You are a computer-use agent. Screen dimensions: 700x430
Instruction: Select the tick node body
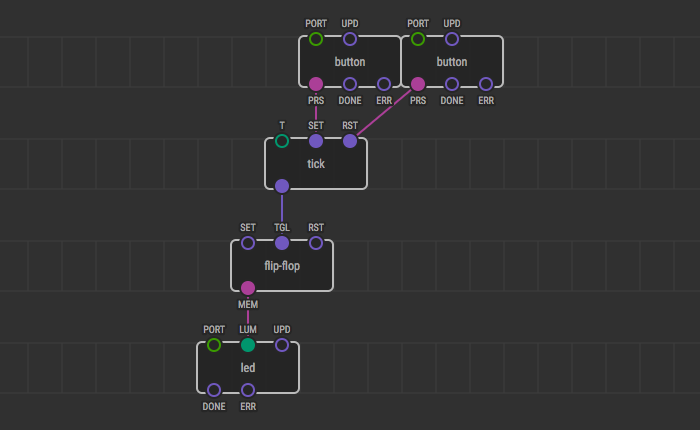(x=316, y=164)
